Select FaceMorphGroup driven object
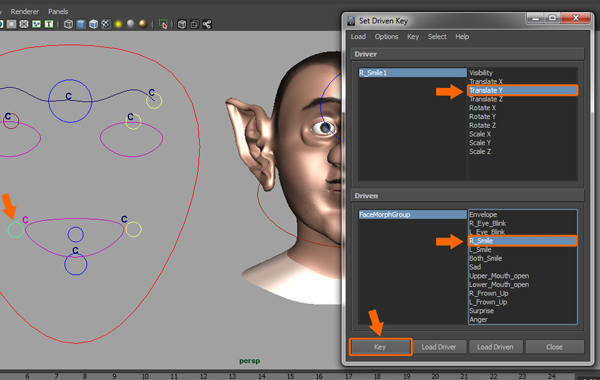Viewport: 600px width, 380px height. point(412,215)
